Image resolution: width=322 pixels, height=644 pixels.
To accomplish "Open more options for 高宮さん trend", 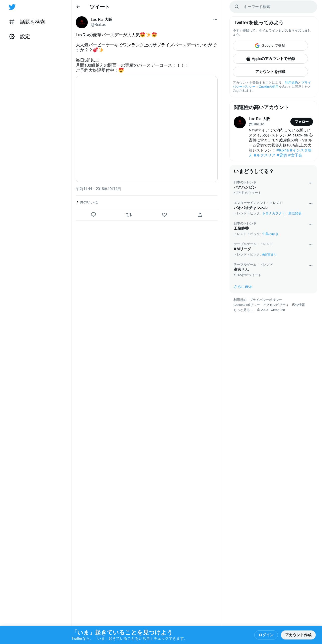I will click(x=310, y=265).
